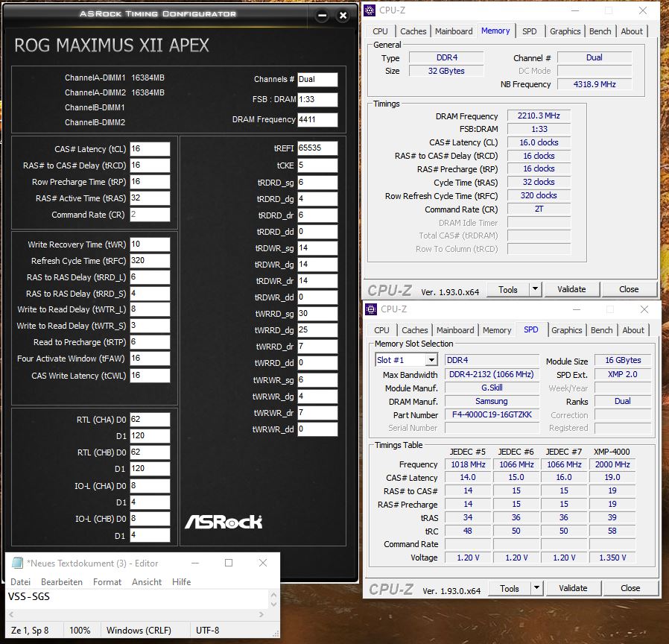The width and height of the screenshot is (669, 644).
Task: Open the Datei menu in the editor
Action: coord(20,581)
